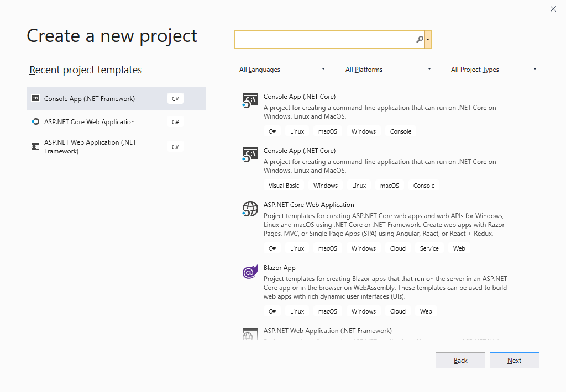Click the ASP.NET Web Application (.NET Framework) title in the template list
The height and width of the screenshot is (392, 566).
[327, 330]
